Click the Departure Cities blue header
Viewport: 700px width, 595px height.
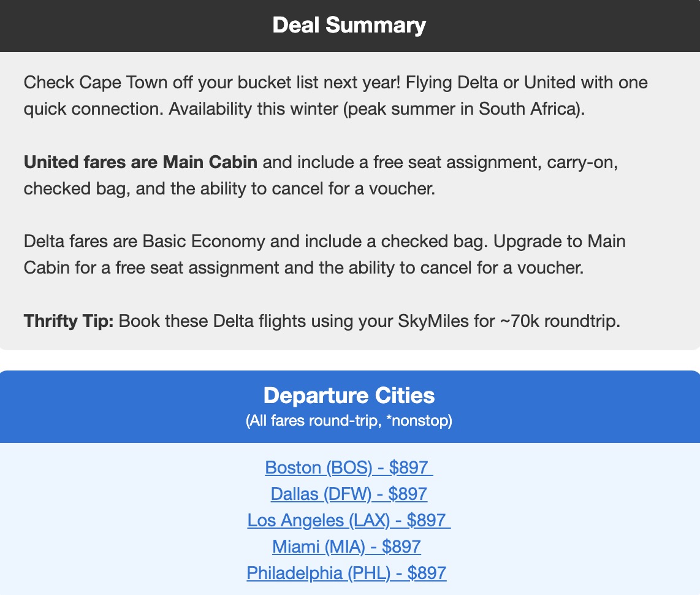click(x=348, y=395)
